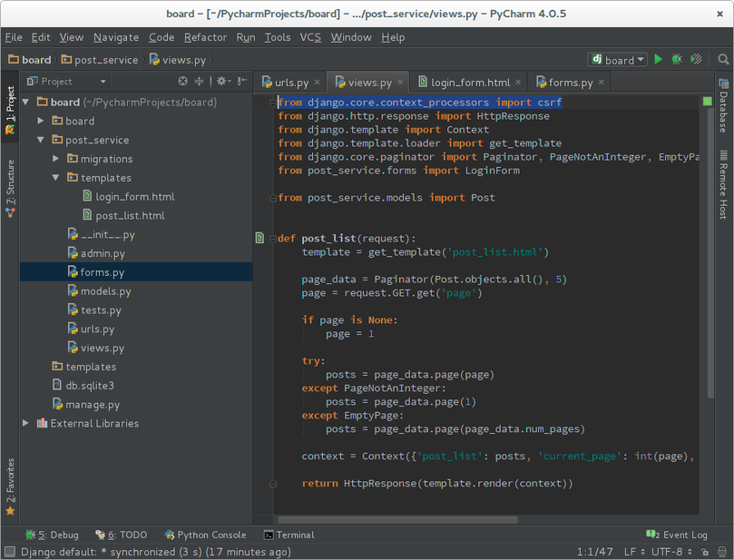Click the Hector inspector icon in status bar

(722, 552)
